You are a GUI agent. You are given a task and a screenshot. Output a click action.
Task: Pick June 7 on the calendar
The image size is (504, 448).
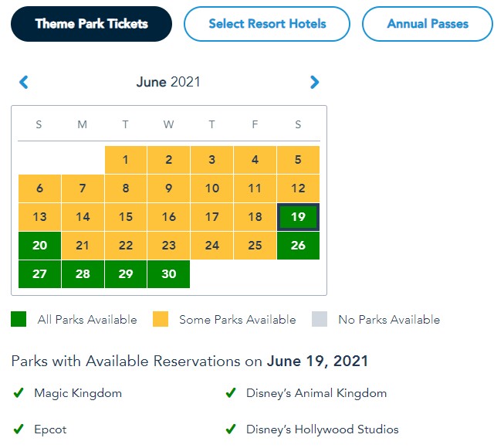click(x=83, y=188)
